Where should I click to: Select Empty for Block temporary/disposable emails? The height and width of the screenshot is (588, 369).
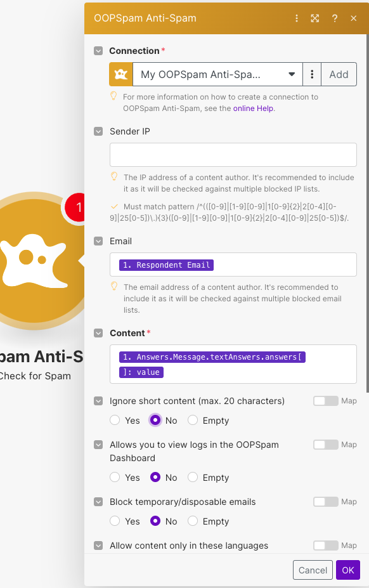(x=193, y=521)
